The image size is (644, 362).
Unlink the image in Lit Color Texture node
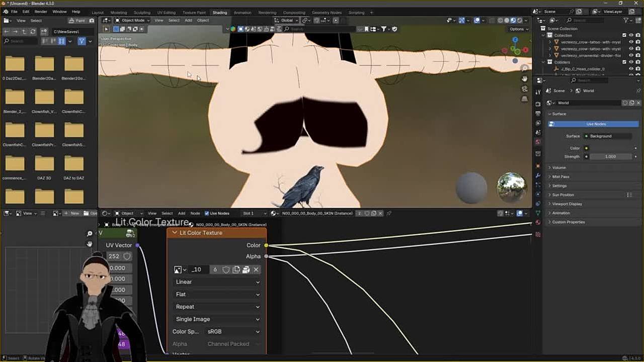point(256,270)
